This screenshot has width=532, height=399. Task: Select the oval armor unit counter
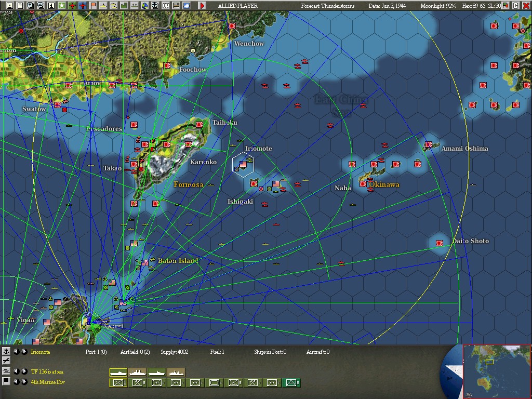pyautogui.click(x=214, y=383)
